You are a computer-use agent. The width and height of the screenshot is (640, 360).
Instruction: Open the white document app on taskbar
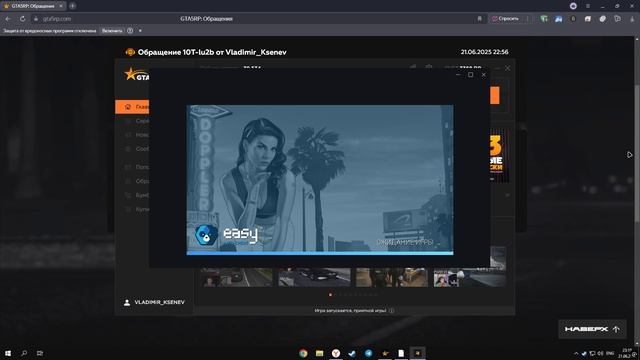point(401,353)
